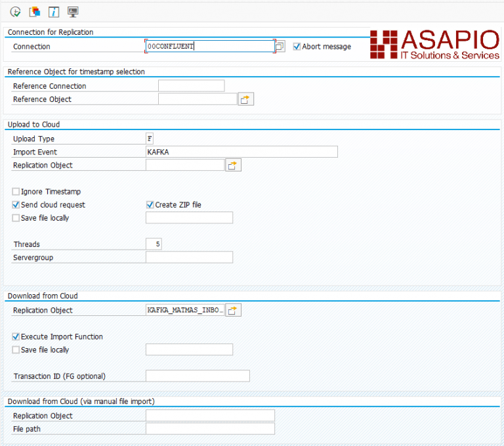Enable the Ignore Timestamp checkbox
The image size is (504, 446).
tap(16, 192)
